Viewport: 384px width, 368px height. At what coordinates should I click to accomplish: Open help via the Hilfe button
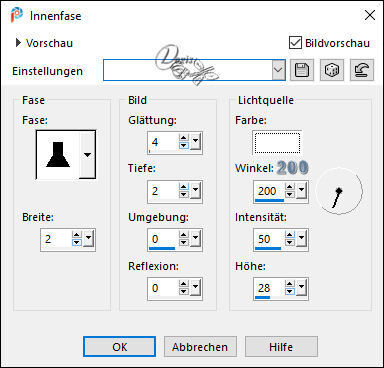pos(281,347)
